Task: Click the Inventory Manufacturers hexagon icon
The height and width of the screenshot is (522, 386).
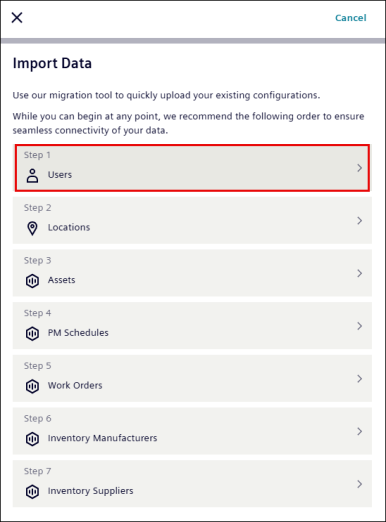Action: coord(32,439)
